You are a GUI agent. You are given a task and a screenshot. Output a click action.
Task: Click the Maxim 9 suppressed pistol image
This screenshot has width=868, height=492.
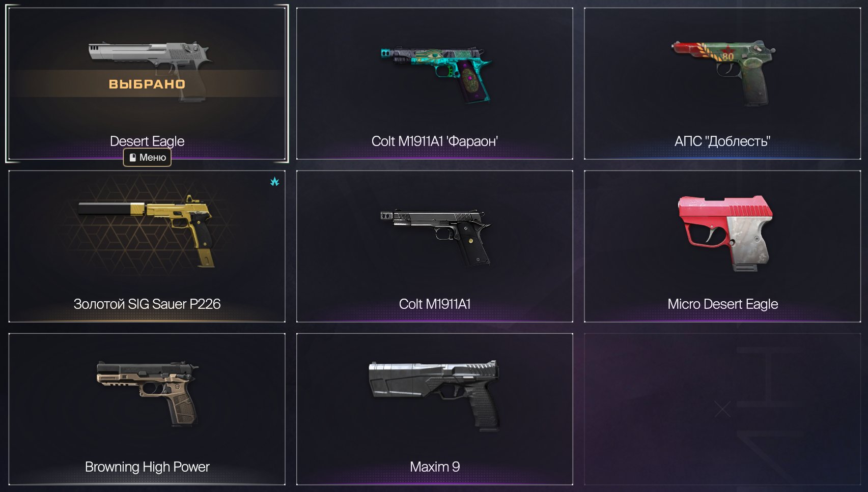click(434, 394)
